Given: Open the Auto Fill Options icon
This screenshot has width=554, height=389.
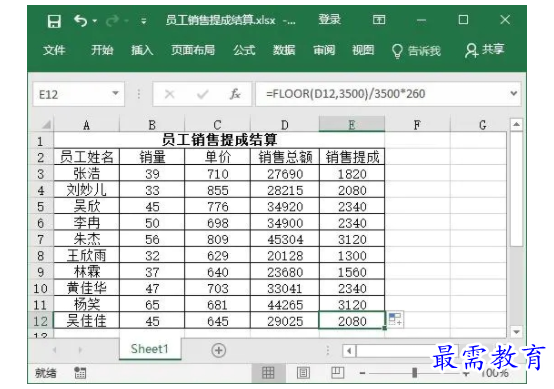Looking at the screenshot, I should pyautogui.click(x=395, y=319).
